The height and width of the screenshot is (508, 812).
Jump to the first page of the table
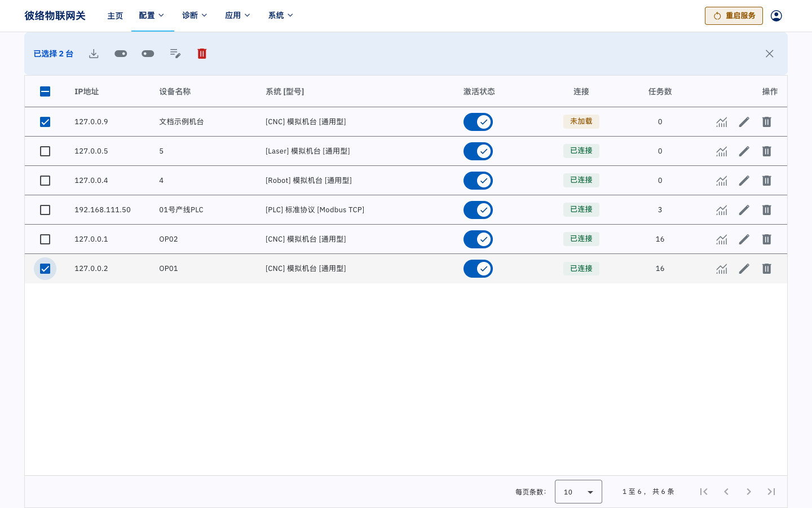point(704,492)
